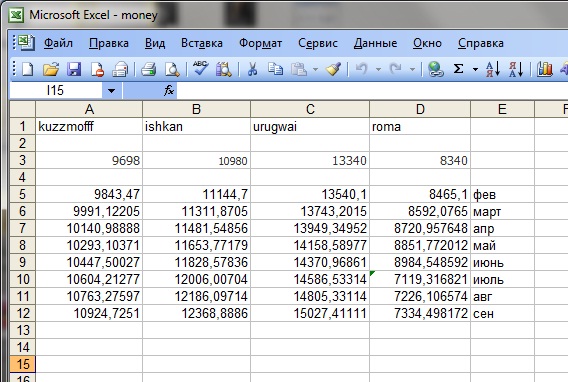The height and width of the screenshot is (382, 568).
Task: Select cell containing roma
Action: 420,126
